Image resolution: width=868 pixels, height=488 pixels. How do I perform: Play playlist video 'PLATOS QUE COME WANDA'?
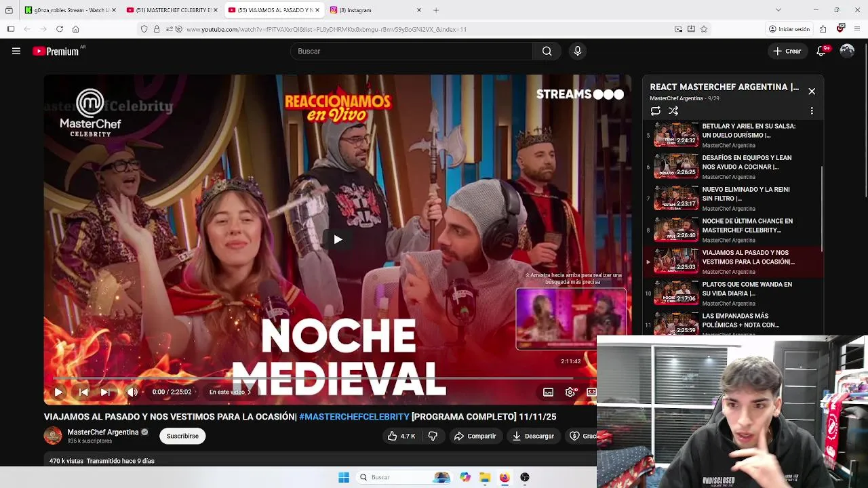coord(732,293)
